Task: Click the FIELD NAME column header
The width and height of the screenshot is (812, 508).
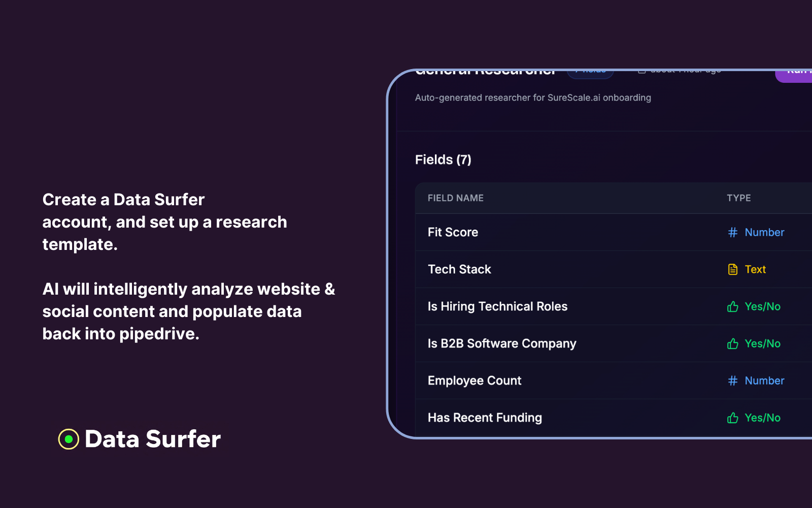Action: (455, 198)
